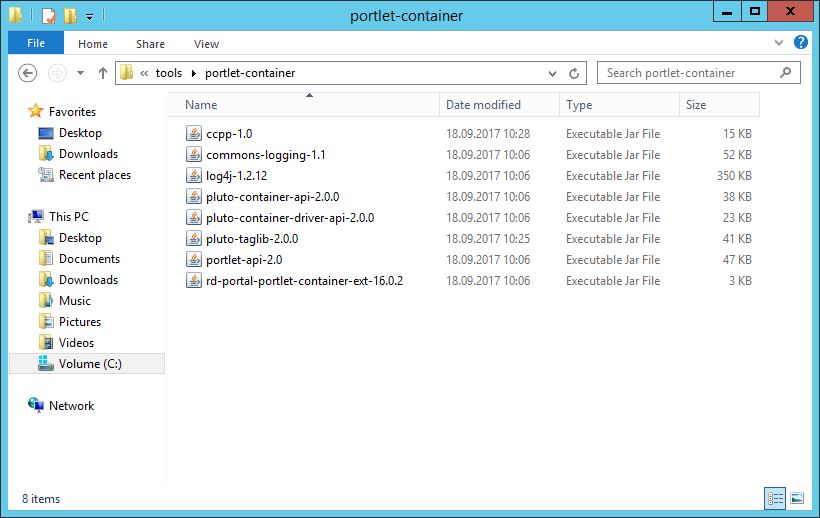Screen dimensions: 820x518
Task: Click the Videos folder icon
Action: [46, 342]
